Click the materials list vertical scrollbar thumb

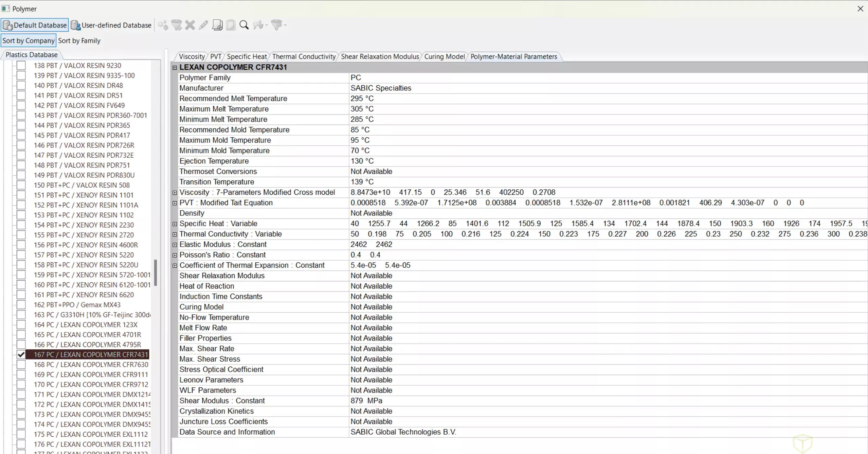[156, 273]
